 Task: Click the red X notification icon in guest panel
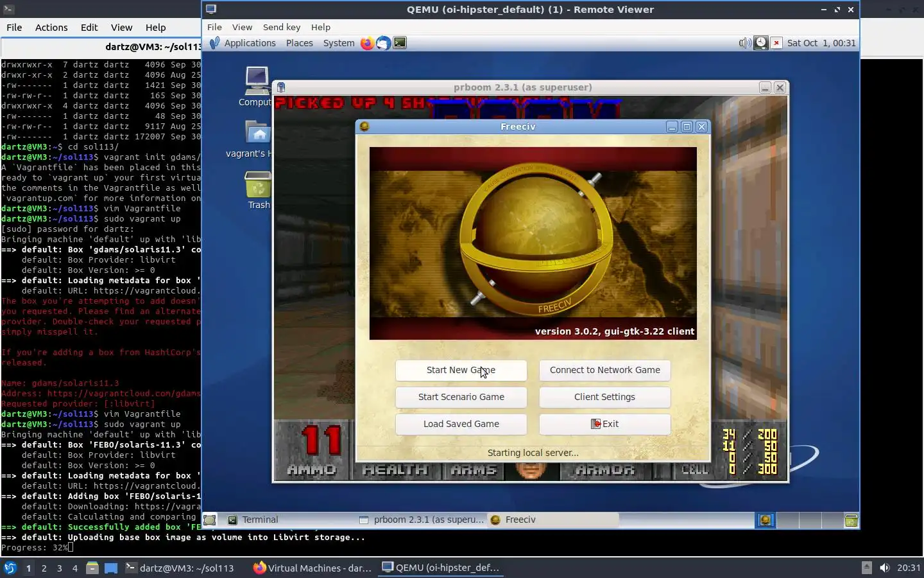click(x=776, y=43)
